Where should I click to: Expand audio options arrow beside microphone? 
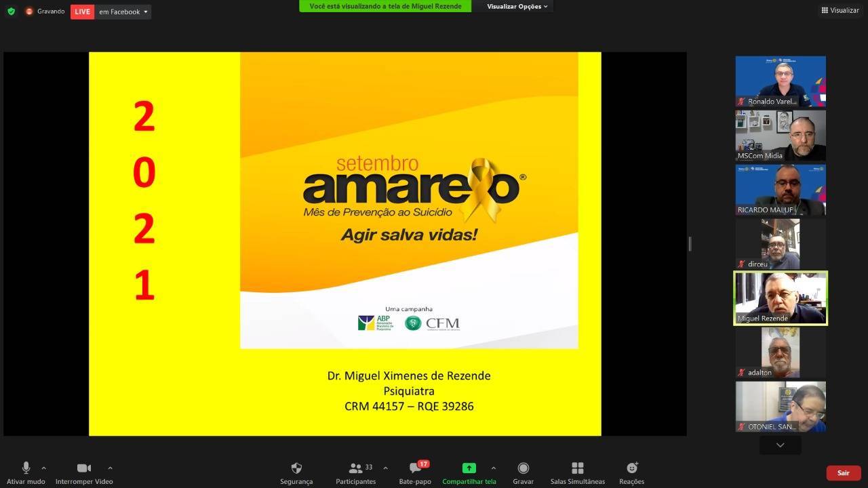pyautogui.click(x=44, y=468)
